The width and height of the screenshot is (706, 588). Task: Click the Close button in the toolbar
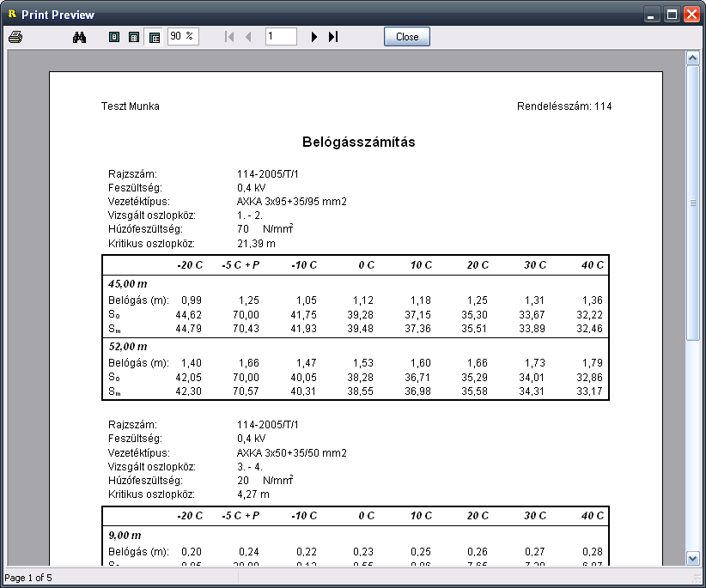coord(407,36)
